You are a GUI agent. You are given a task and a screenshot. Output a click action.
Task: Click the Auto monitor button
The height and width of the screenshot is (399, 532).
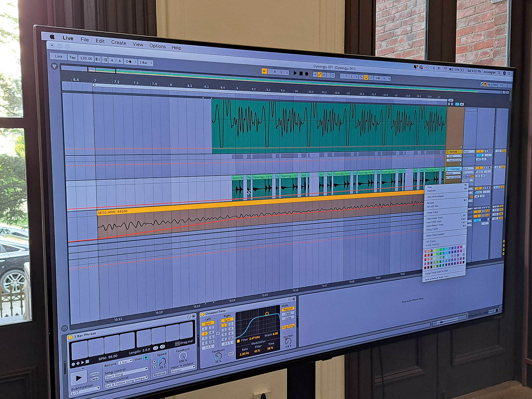[x=468, y=176]
